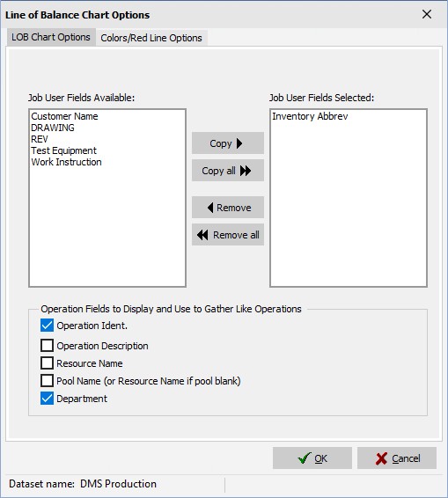
Task: Switch to Colors/Red Line Options tab
Action: click(x=151, y=38)
